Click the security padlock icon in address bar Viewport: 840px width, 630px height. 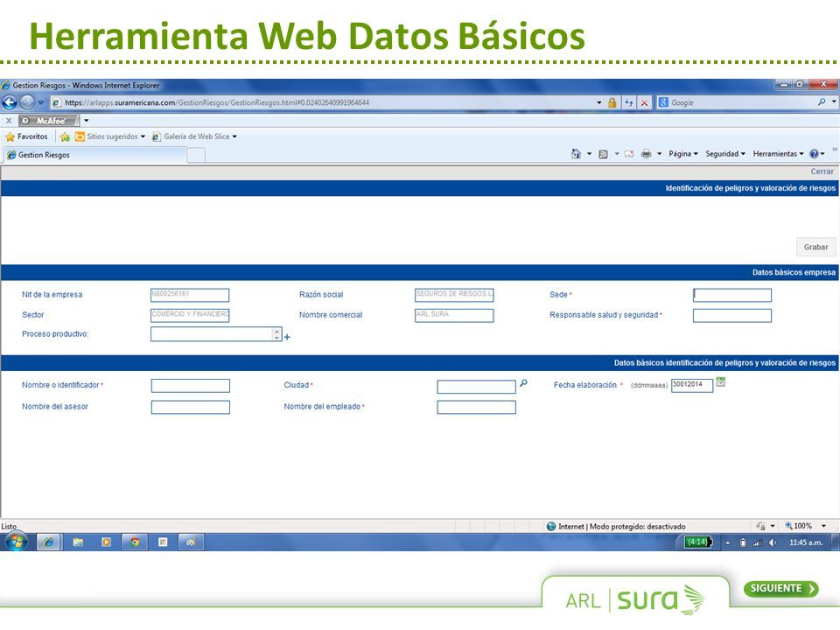(x=612, y=102)
